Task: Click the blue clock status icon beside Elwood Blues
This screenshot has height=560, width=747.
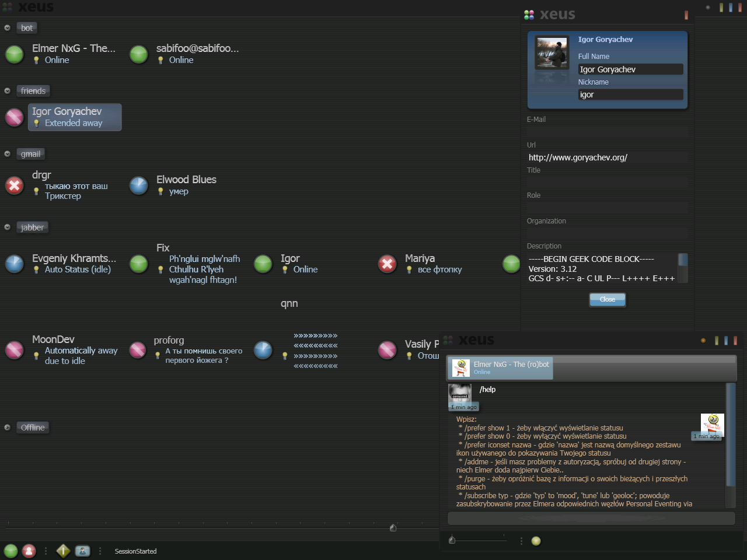Action: click(139, 185)
